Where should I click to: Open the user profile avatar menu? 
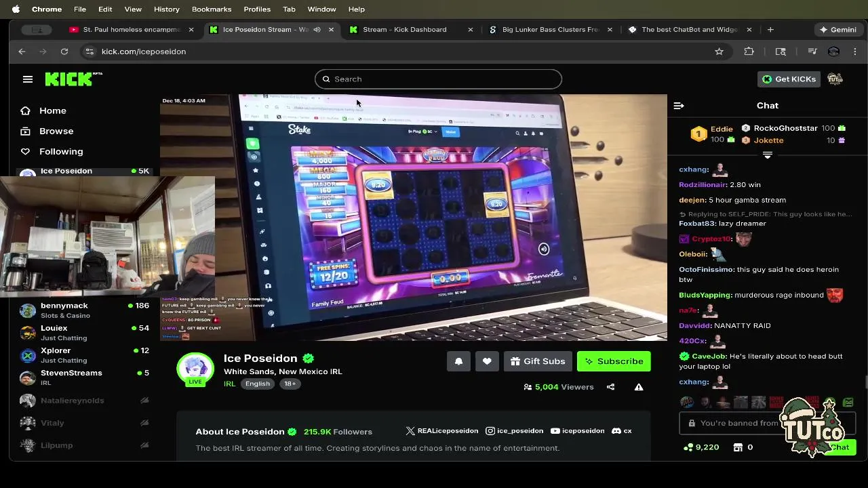[x=835, y=79]
